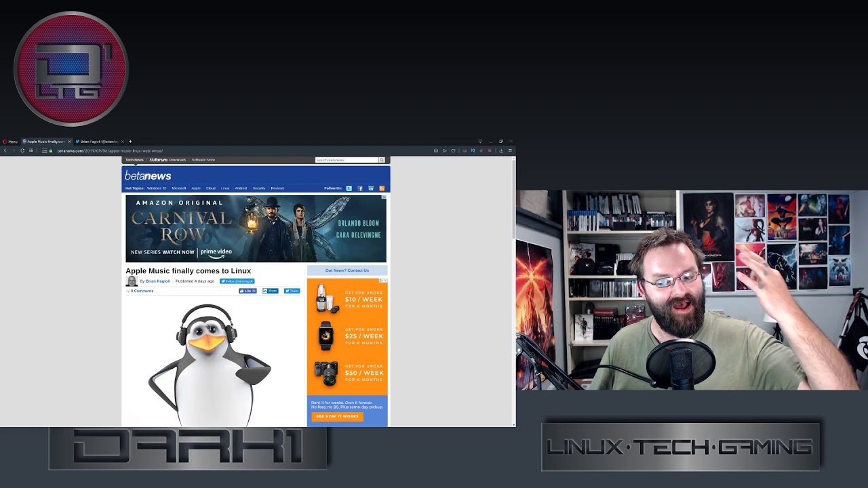Open the fileforum Downloads link

pyautogui.click(x=167, y=160)
